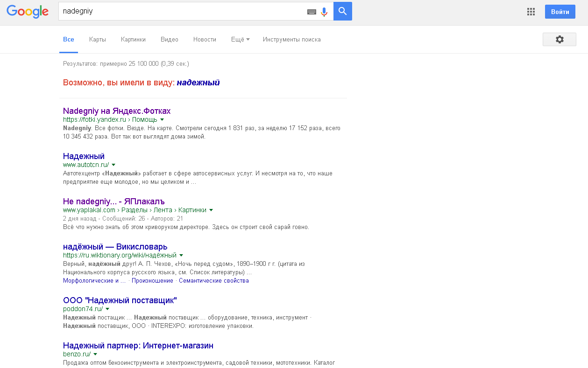This screenshot has width=588, height=368.
Task: Expand arrow next to www.autotcn.ru
Action: pos(113,165)
